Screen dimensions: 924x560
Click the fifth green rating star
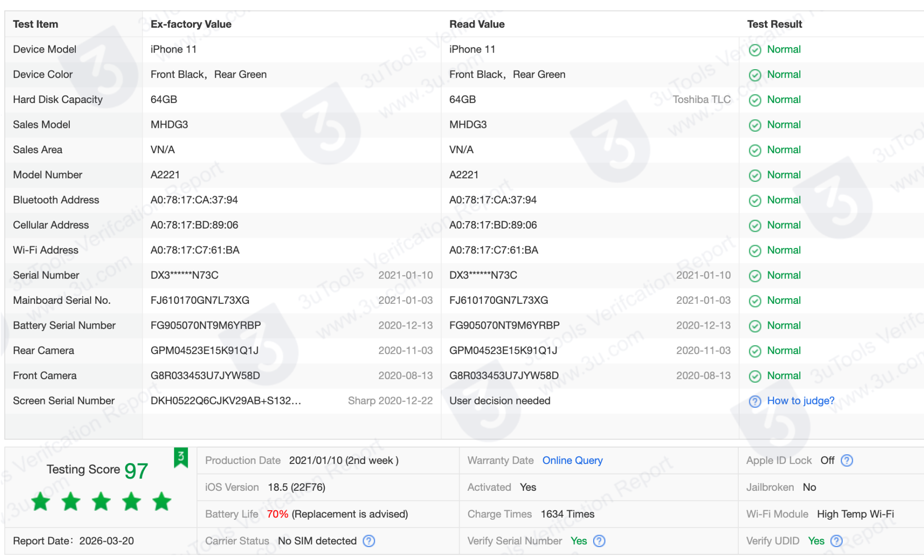[162, 501]
